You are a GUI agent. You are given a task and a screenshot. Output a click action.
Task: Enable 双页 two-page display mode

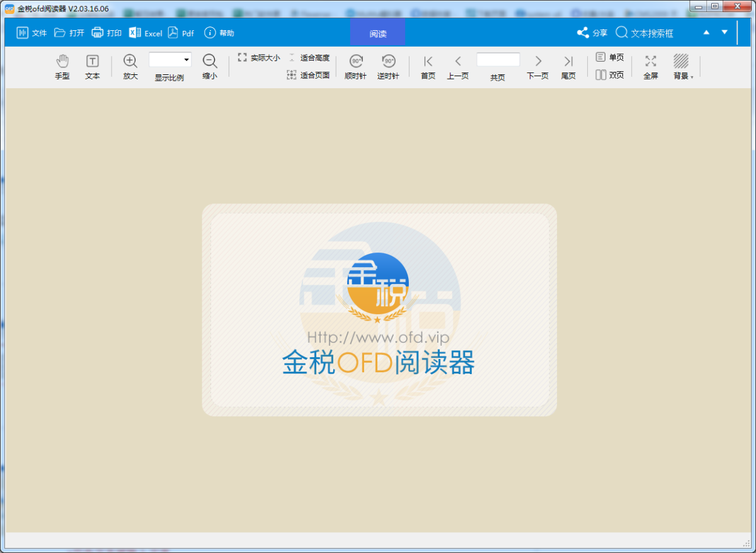pos(609,74)
